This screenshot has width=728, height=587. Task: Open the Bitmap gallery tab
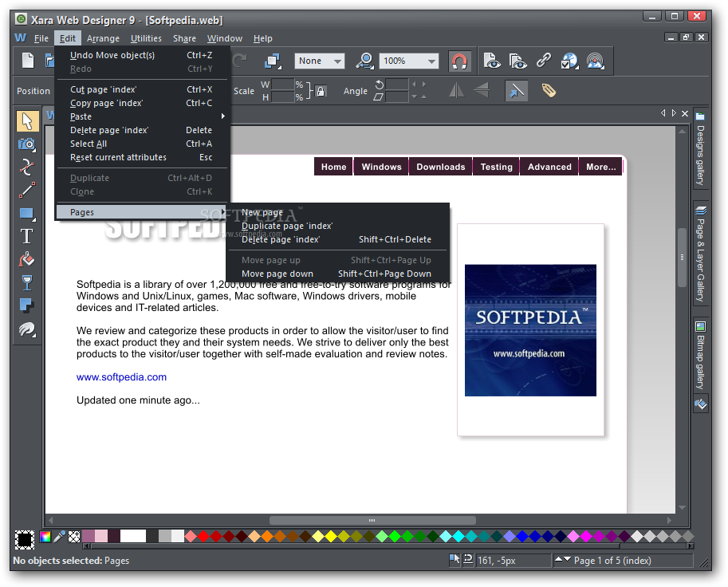coord(700,355)
